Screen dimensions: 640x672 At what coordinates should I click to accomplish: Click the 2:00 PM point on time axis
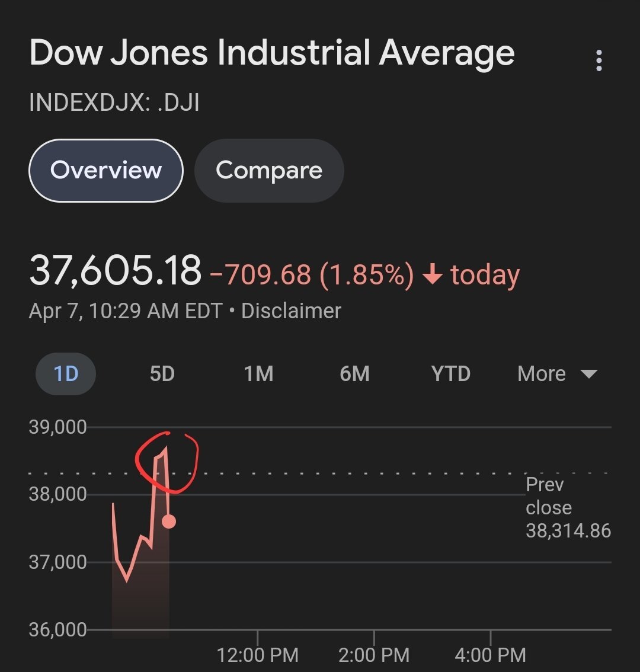click(x=374, y=655)
